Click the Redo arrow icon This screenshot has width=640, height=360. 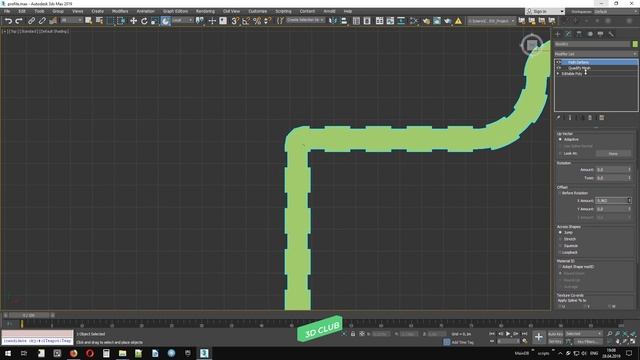(x=19, y=21)
